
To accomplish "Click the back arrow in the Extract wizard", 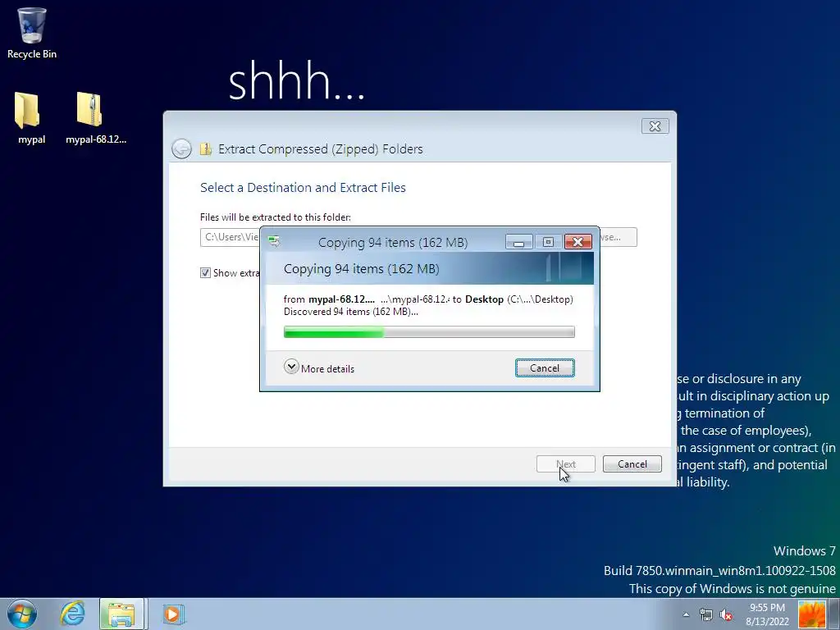I will (181, 148).
